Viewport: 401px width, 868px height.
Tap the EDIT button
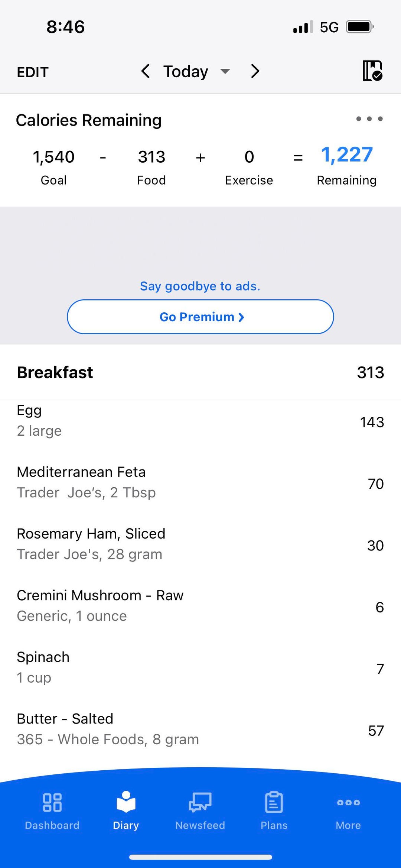(x=33, y=72)
